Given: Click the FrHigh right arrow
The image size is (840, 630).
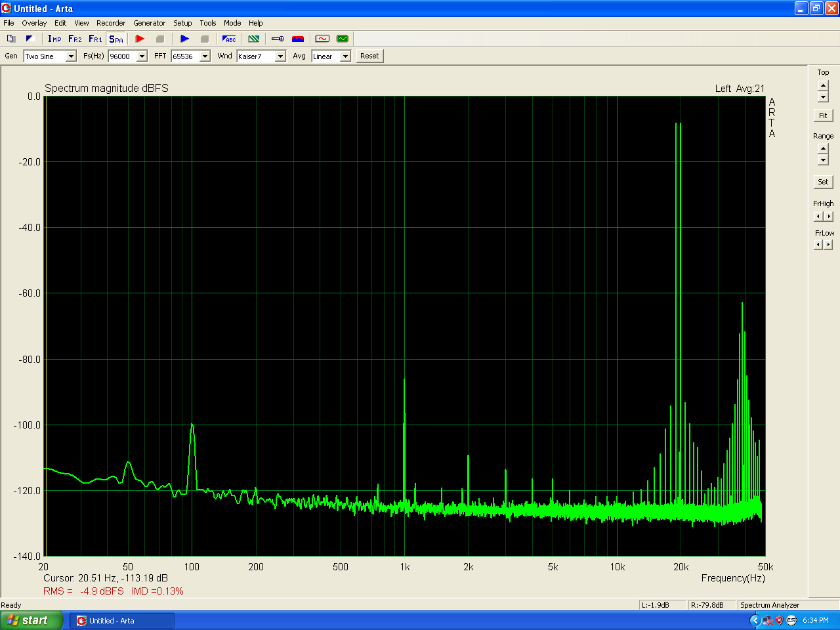Looking at the screenshot, I should pyautogui.click(x=828, y=217).
